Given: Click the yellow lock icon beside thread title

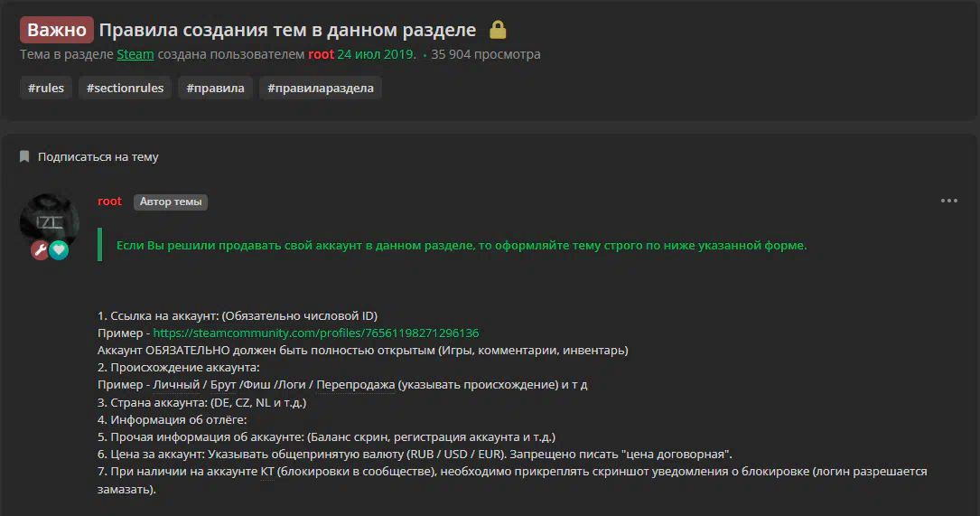Looking at the screenshot, I should (498, 30).
